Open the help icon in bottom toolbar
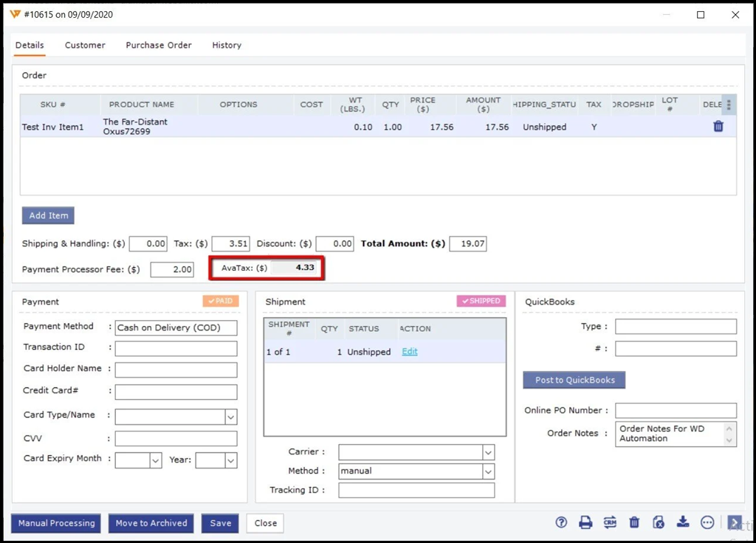Viewport: 756px width, 543px height. point(561,522)
